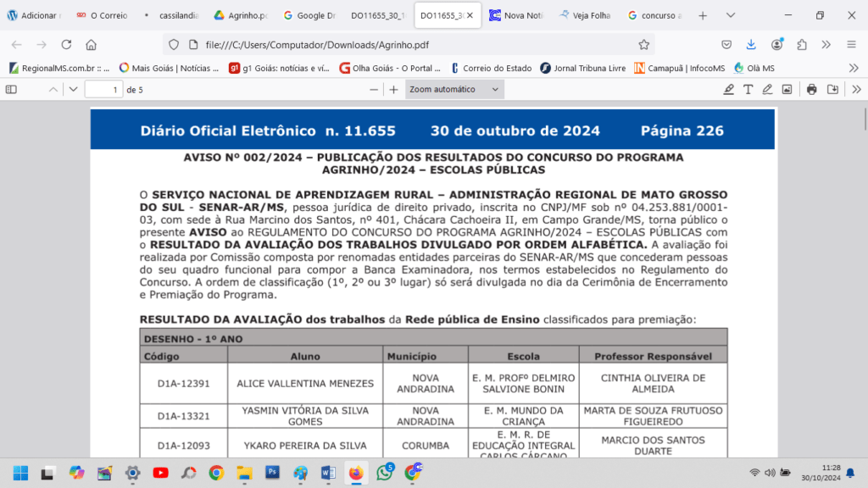Image resolution: width=868 pixels, height=488 pixels.
Task: Open the Windows Start menu
Action: tap(20, 473)
